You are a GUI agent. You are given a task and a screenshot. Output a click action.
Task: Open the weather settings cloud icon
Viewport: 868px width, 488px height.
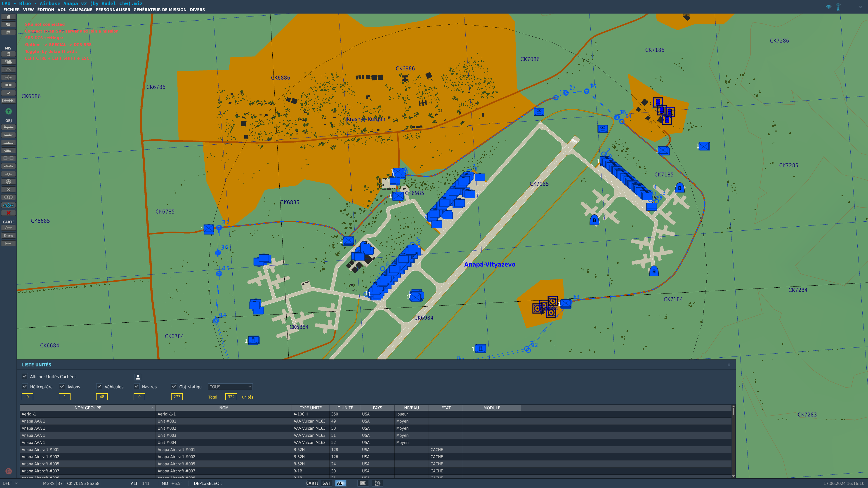click(x=8, y=62)
